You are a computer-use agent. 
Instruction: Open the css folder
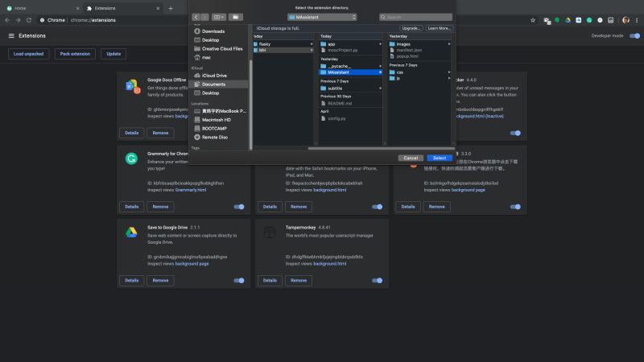point(419,72)
